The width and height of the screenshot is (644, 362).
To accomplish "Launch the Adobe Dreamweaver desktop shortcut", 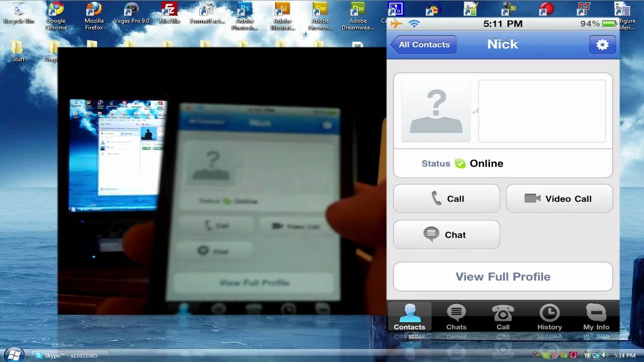I will pos(358,16).
